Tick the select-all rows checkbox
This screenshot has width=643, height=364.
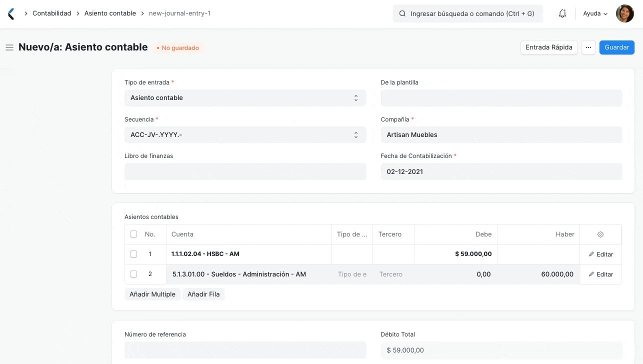tap(133, 234)
